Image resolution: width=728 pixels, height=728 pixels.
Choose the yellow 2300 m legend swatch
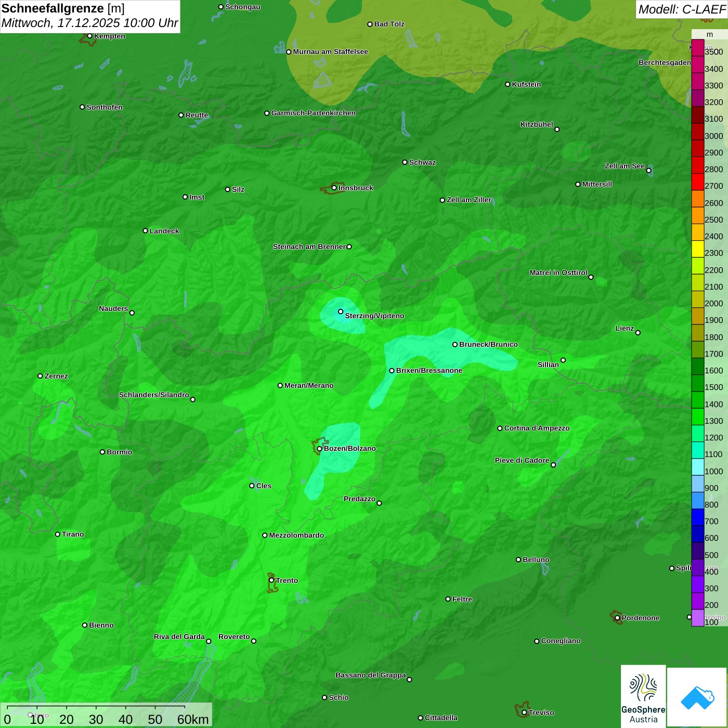pos(697,249)
